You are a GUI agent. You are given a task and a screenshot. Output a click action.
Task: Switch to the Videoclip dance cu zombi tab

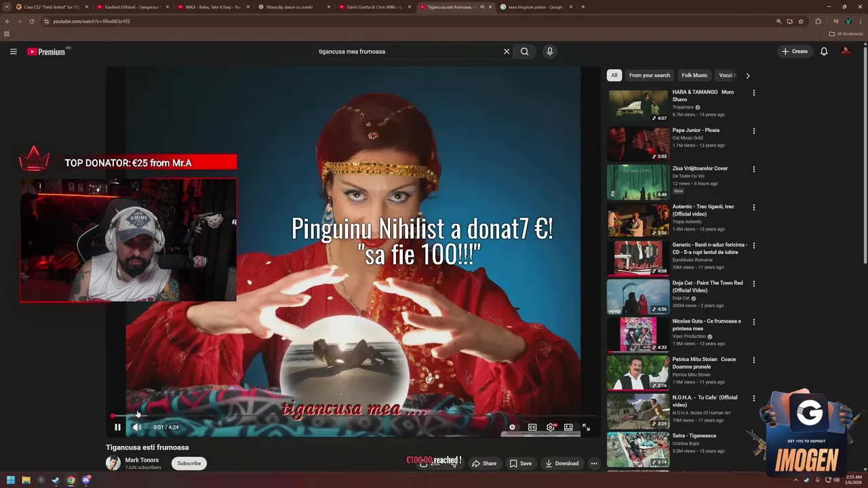pyautogui.click(x=294, y=7)
